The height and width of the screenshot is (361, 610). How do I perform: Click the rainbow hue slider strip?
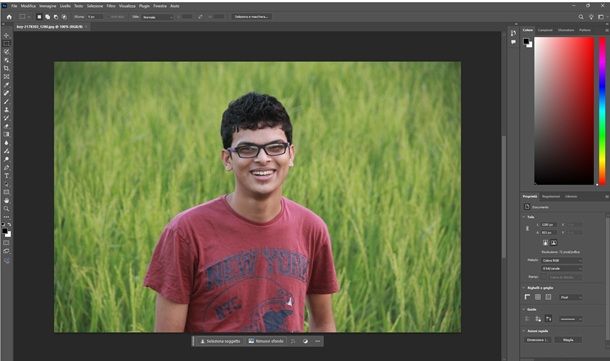[602, 110]
